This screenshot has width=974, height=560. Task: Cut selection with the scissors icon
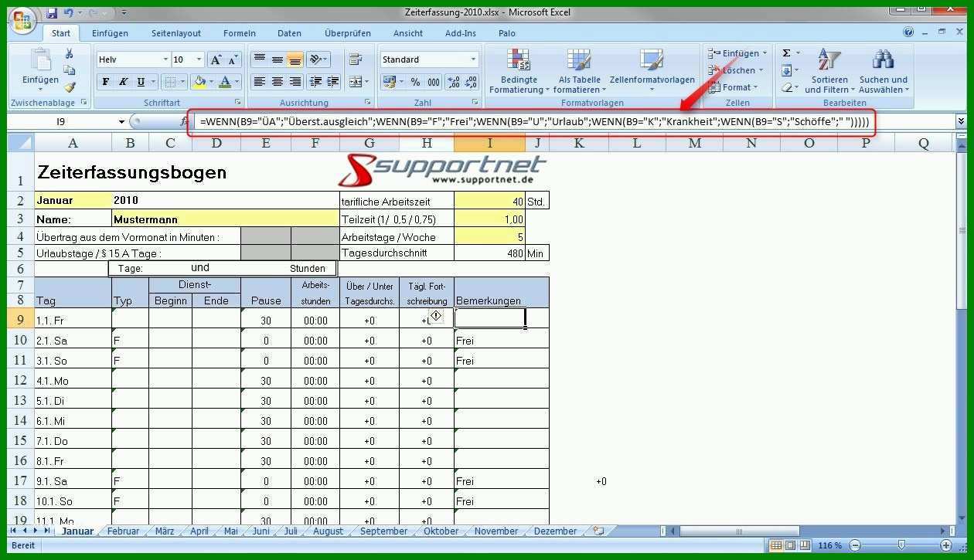click(69, 53)
